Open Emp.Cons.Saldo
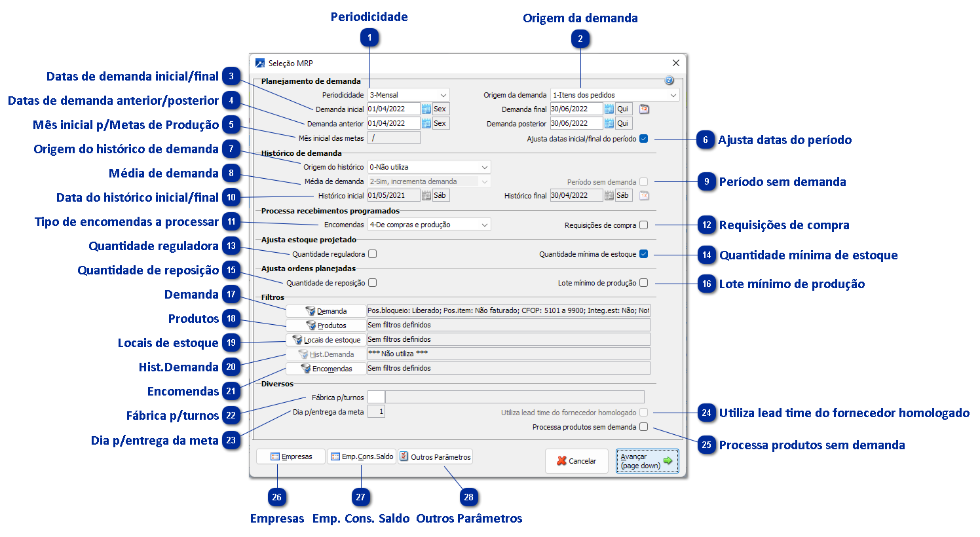Viewport: 980px width, 537px height. [x=362, y=456]
